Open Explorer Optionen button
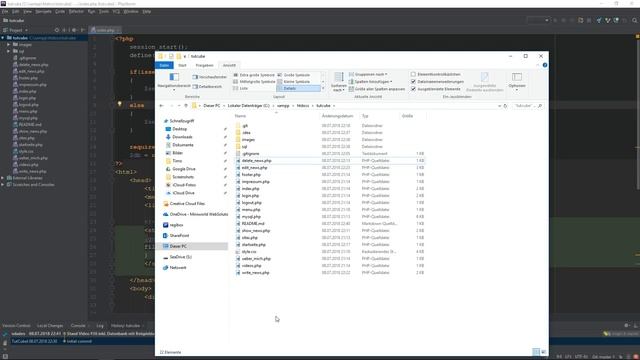 pyautogui.click(x=517, y=81)
